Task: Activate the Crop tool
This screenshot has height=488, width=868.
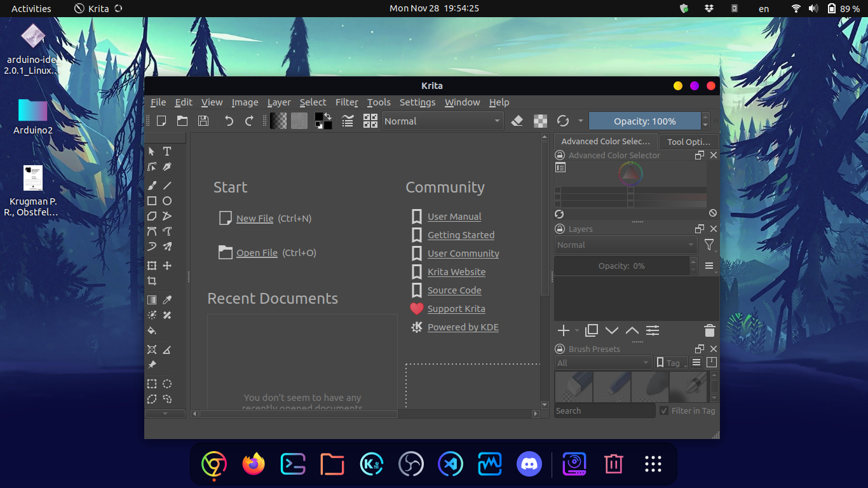Action: [152, 280]
